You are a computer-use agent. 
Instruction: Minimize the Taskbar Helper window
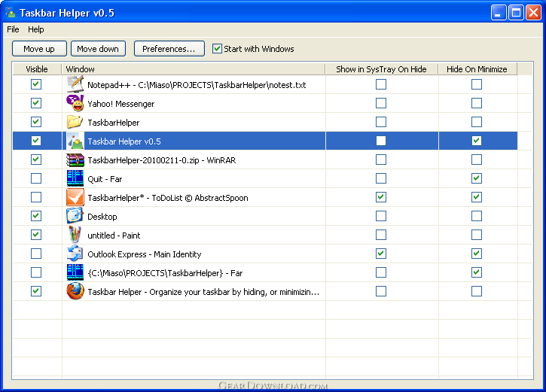click(x=499, y=13)
